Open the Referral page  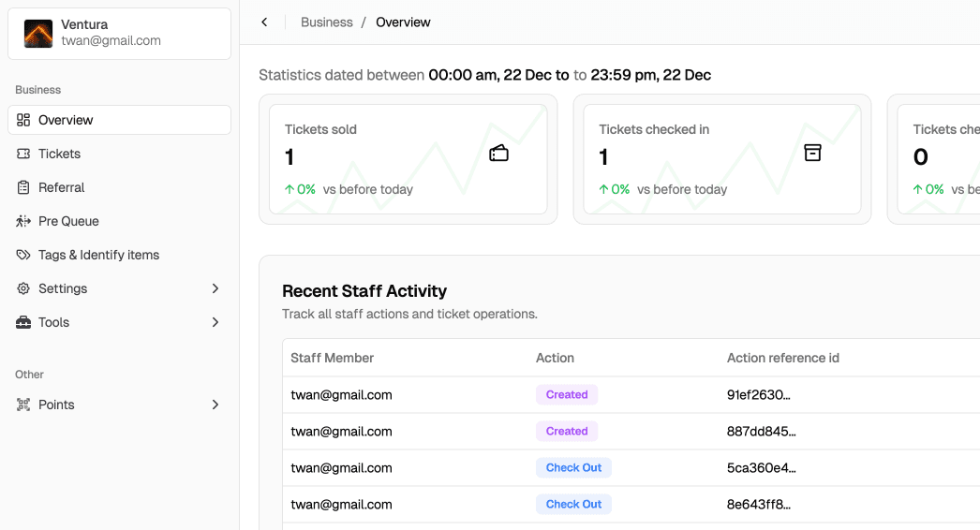pos(119,187)
